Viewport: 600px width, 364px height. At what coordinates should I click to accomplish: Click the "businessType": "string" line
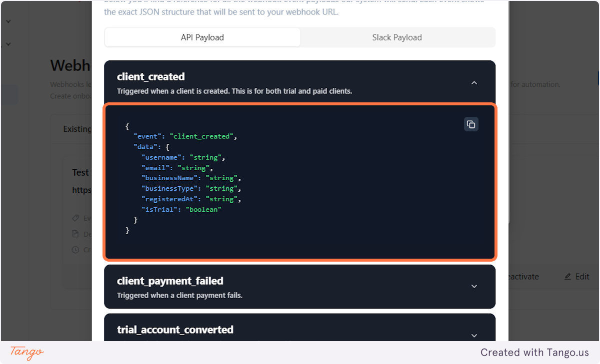[191, 189]
